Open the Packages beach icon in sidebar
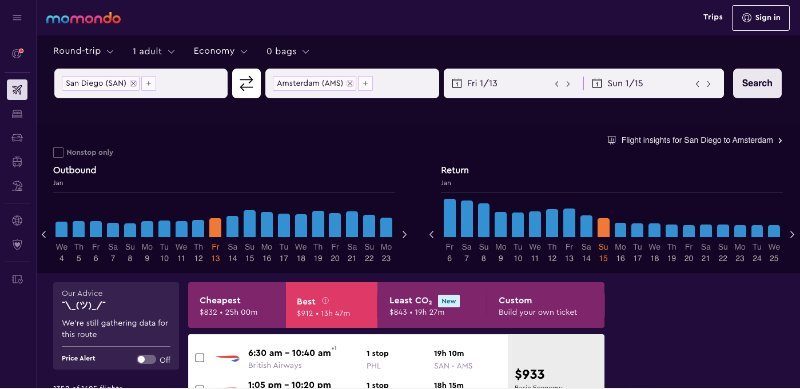Image resolution: width=800 pixels, height=389 pixels. coord(17,186)
